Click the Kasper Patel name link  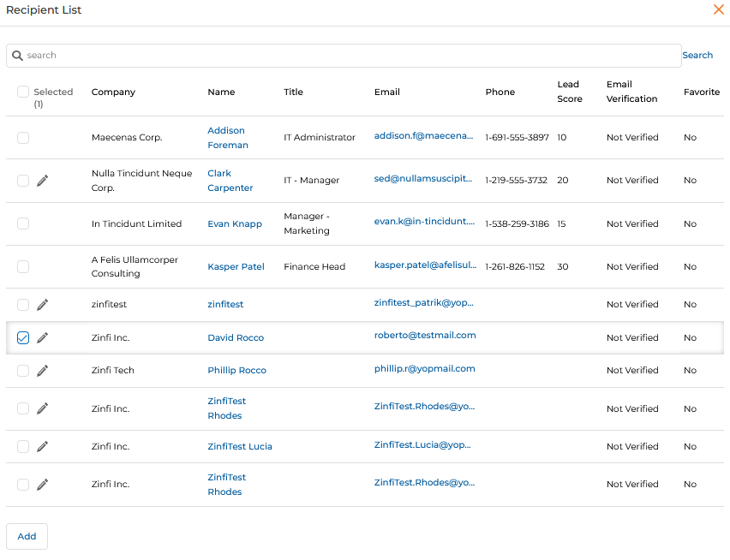point(236,266)
